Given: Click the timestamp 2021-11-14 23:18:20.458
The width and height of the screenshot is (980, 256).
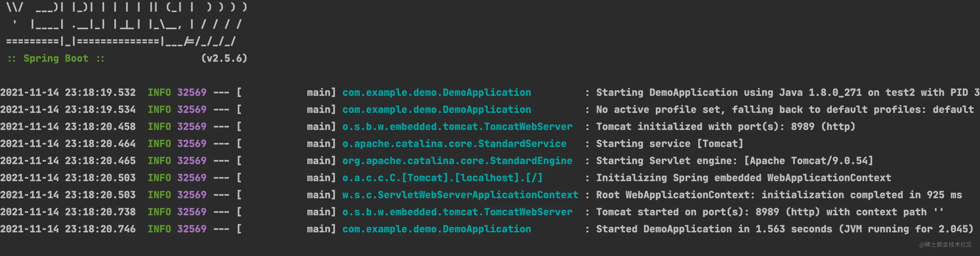Looking at the screenshot, I should click(68, 126).
